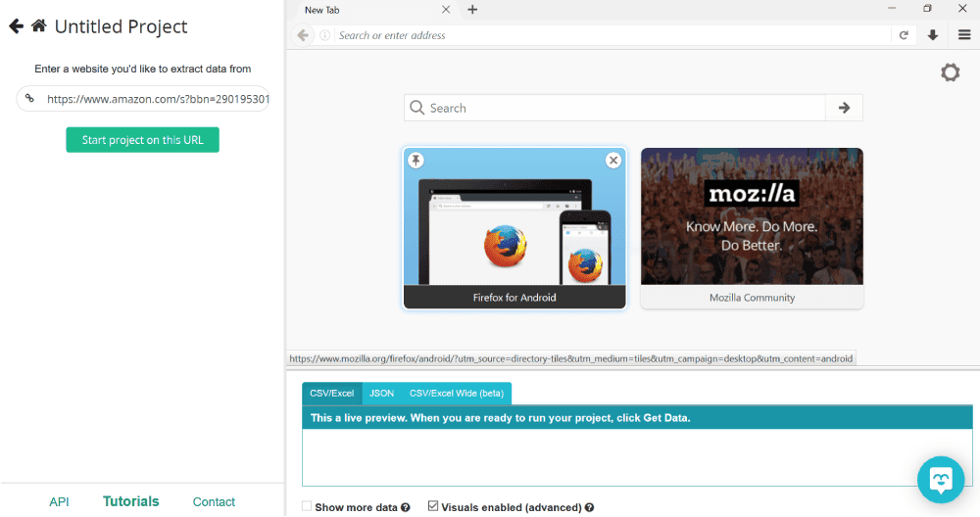Viewport: 980px width, 517px height.
Task: Switch to the JSON tab
Action: tap(381, 394)
